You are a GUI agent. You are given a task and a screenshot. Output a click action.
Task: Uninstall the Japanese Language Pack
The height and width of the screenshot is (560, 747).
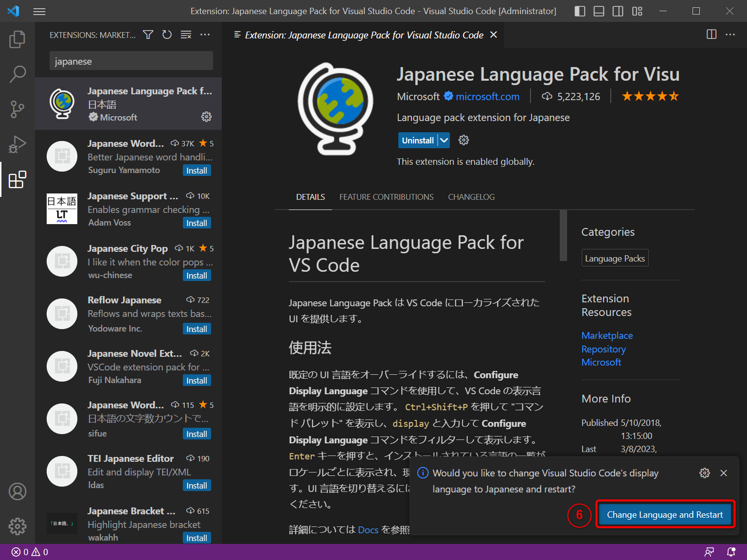tap(418, 140)
